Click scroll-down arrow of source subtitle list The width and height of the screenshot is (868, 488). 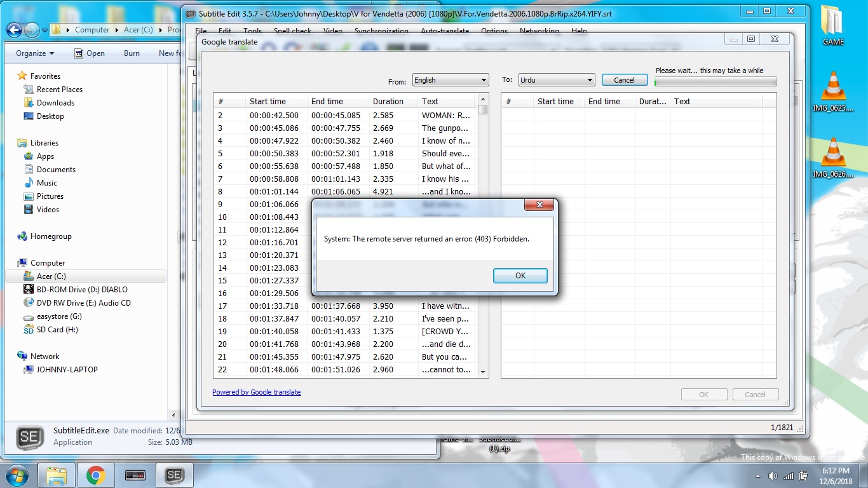[483, 372]
